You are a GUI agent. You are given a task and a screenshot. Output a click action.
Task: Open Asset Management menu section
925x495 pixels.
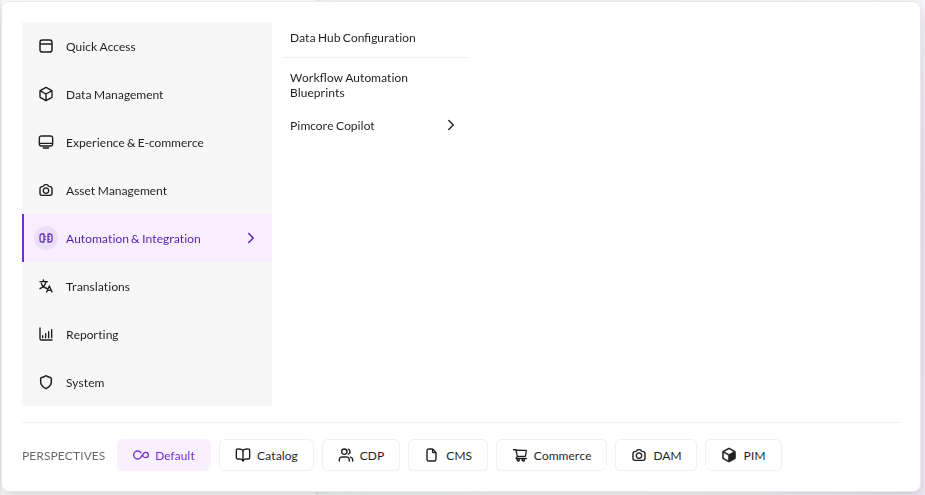pos(147,191)
